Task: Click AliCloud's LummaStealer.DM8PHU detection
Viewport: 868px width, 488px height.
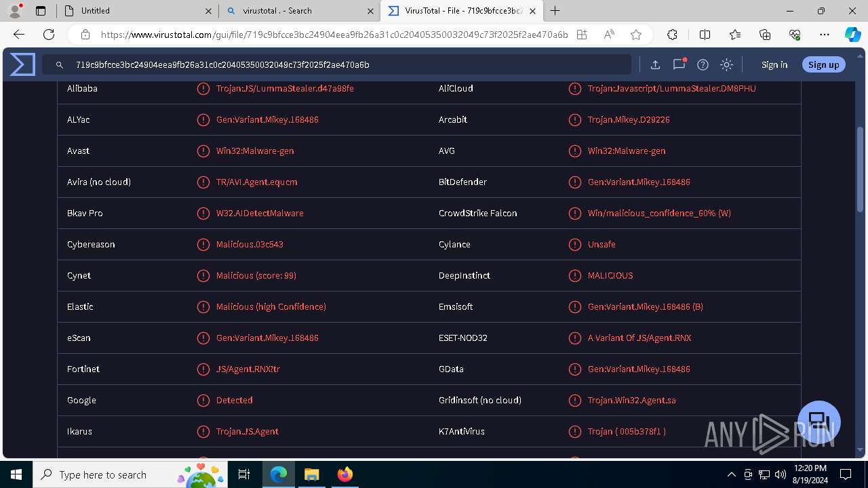Action: click(x=671, y=88)
